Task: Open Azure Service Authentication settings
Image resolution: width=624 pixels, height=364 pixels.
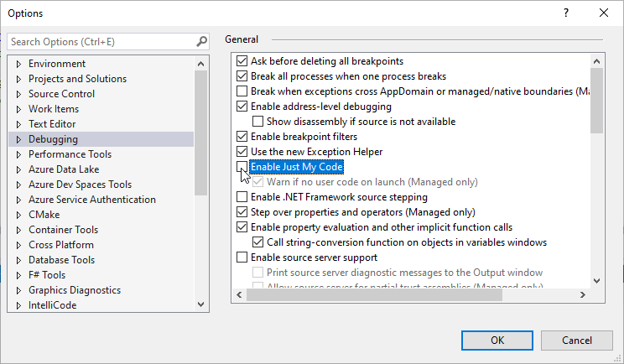Action: 91,200
